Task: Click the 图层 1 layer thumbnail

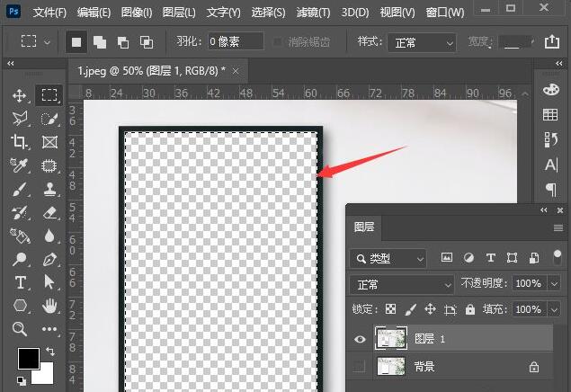Action: click(x=391, y=338)
